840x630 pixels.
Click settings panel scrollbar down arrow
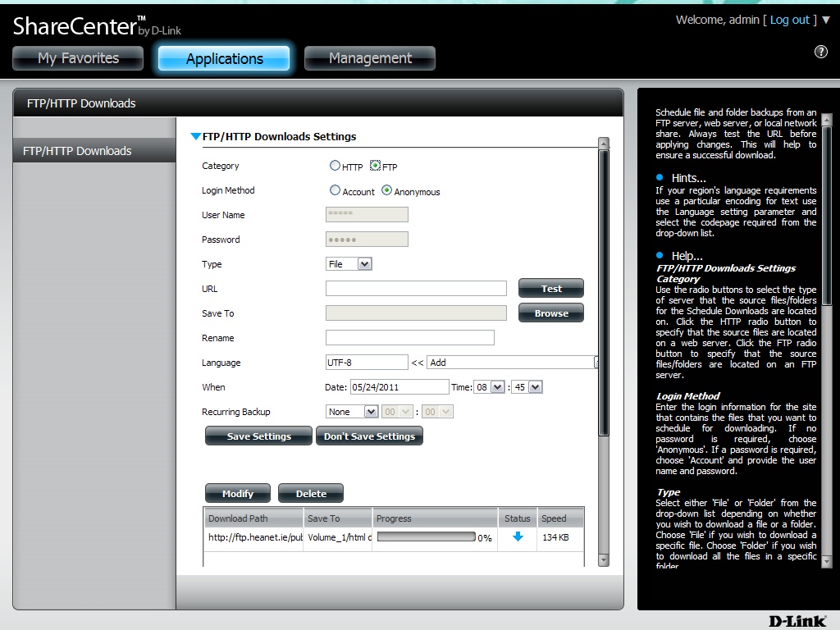pos(603,560)
